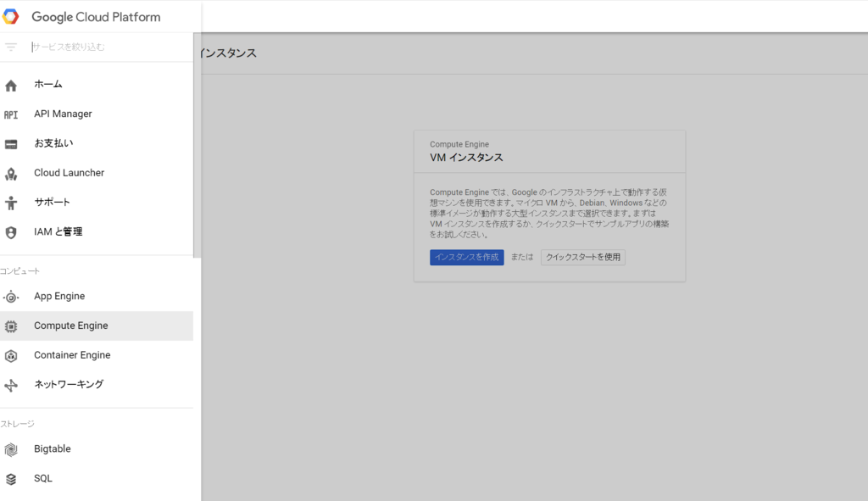
Task: Select SQL in the sidebar
Action: coord(97,478)
